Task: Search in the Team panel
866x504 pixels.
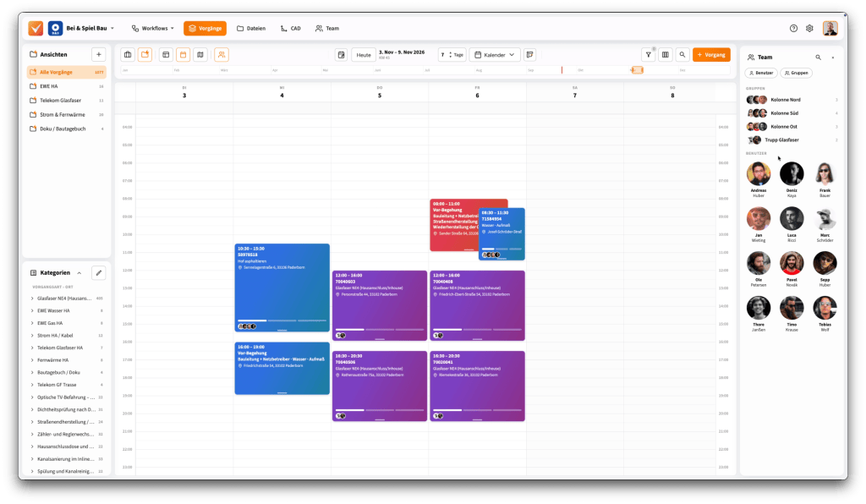Action: 818,58
